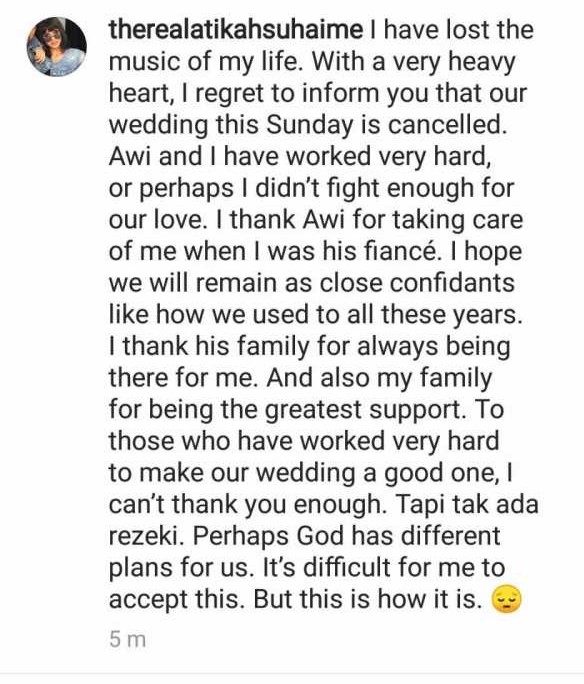Open the commenter's round profile picture
This screenshot has width=584, height=684.
point(57,47)
